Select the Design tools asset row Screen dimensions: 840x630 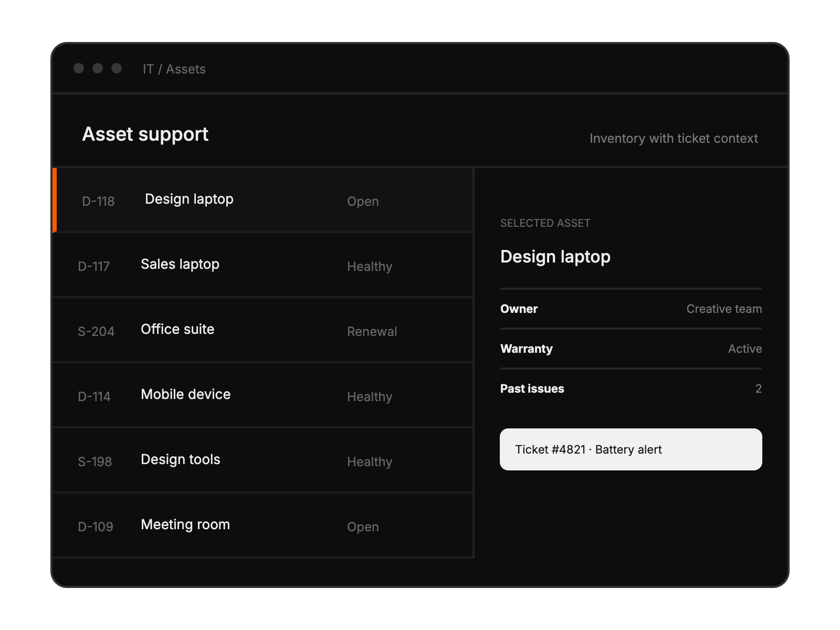pyautogui.click(x=262, y=460)
